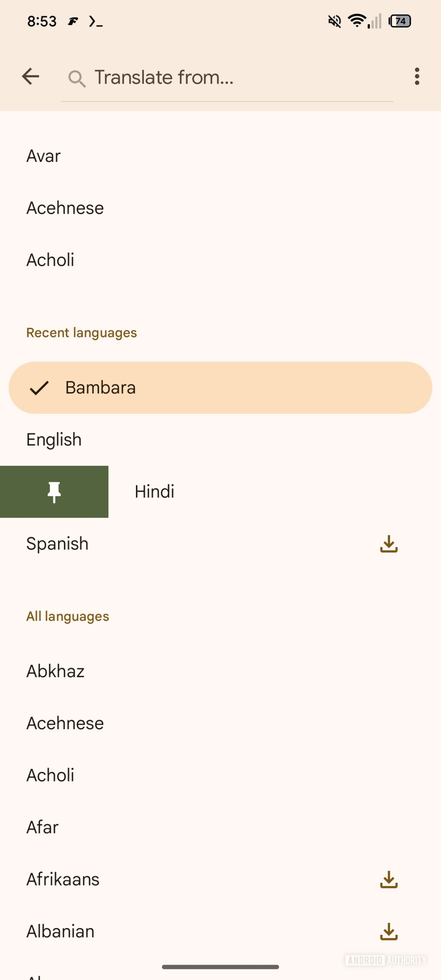Viewport: 441px width, 980px height.
Task: Tap the pin icon next to Hindi
Action: point(55,492)
